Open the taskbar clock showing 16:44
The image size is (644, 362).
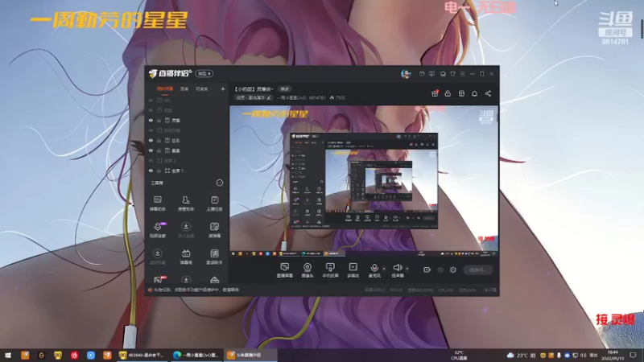(613, 355)
